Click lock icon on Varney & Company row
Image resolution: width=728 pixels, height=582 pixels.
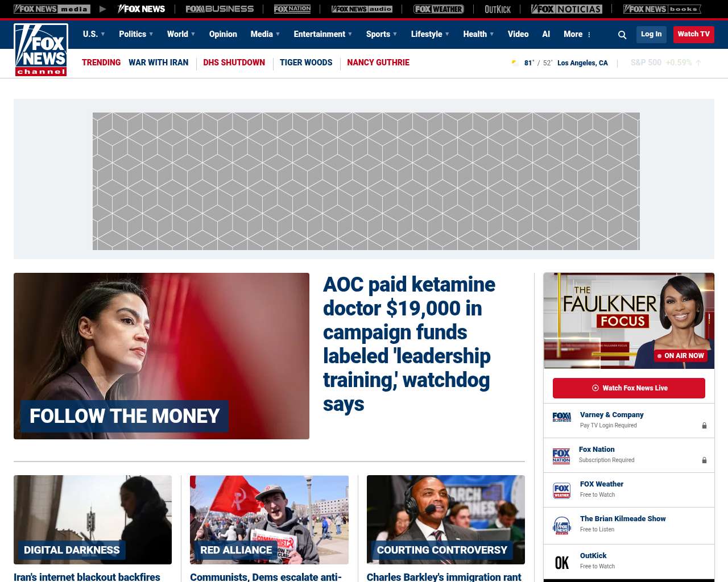pos(704,425)
